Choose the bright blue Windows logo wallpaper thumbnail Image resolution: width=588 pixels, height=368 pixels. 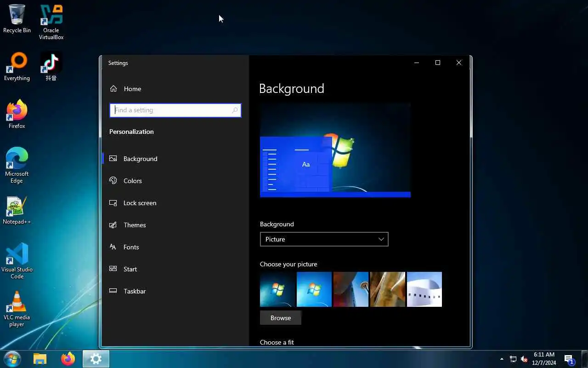point(314,289)
